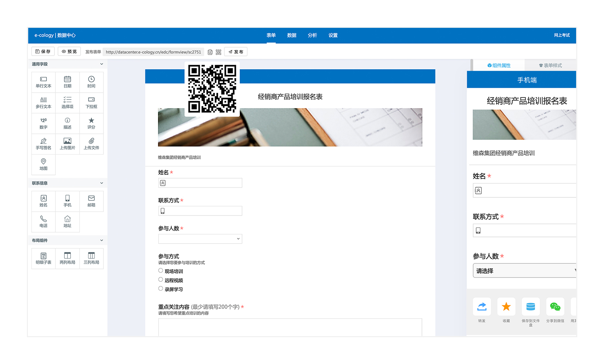This screenshot has width=604, height=364.
Task: Insert the 评分 star rating field
Action: (91, 123)
